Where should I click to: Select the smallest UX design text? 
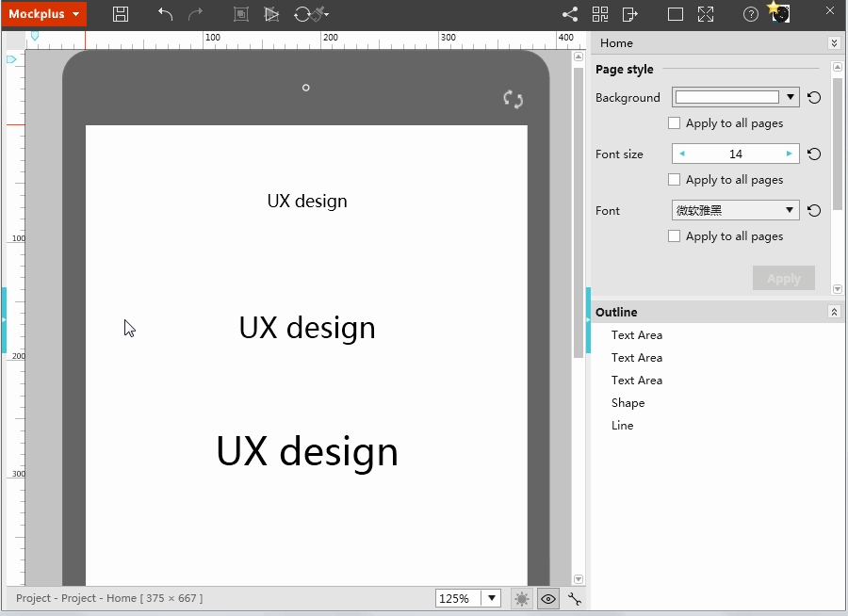click(x=307, y=202)
